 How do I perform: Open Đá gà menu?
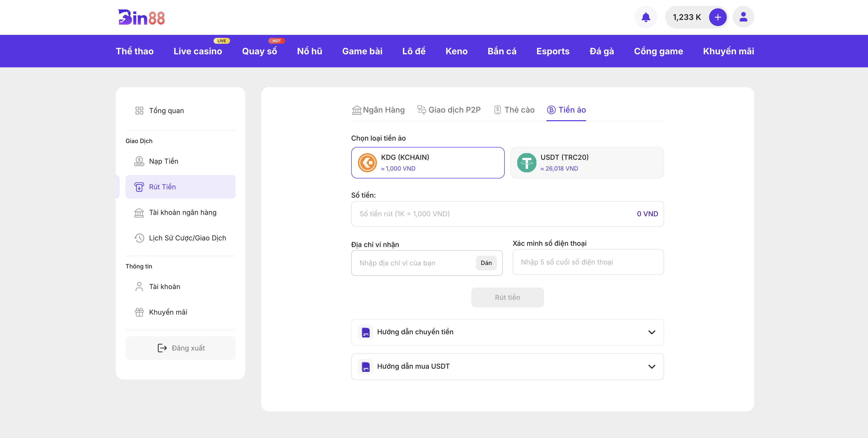point(602,51)
